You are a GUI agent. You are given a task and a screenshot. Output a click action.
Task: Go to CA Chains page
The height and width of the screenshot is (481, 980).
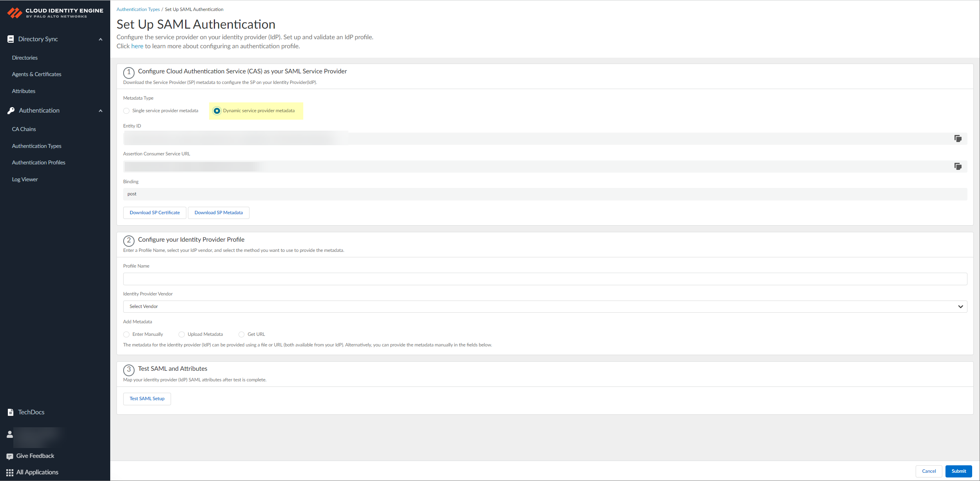pos(24,129)
